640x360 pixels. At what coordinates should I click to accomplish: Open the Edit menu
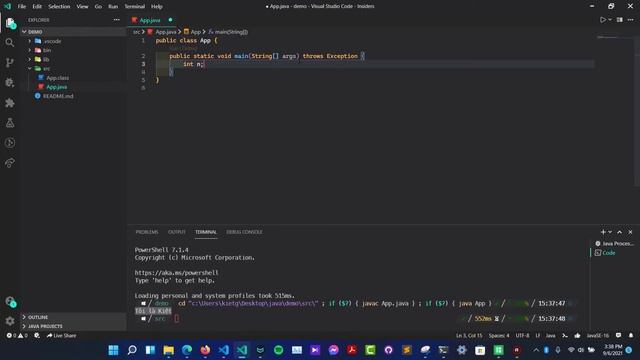[37, 7]
